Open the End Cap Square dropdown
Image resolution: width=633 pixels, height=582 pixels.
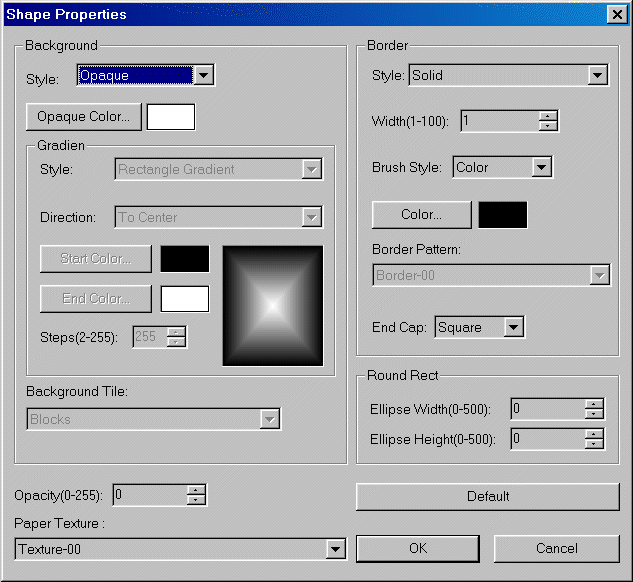(x=513, y=327)
